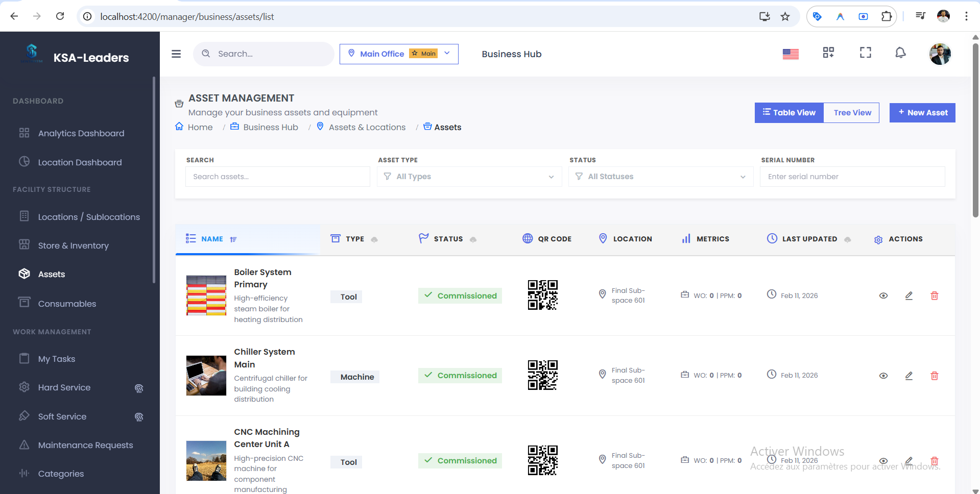Screen dimensions: 980x494
Task: Open the notifications bell icon
Action: [x=900, y=53]
